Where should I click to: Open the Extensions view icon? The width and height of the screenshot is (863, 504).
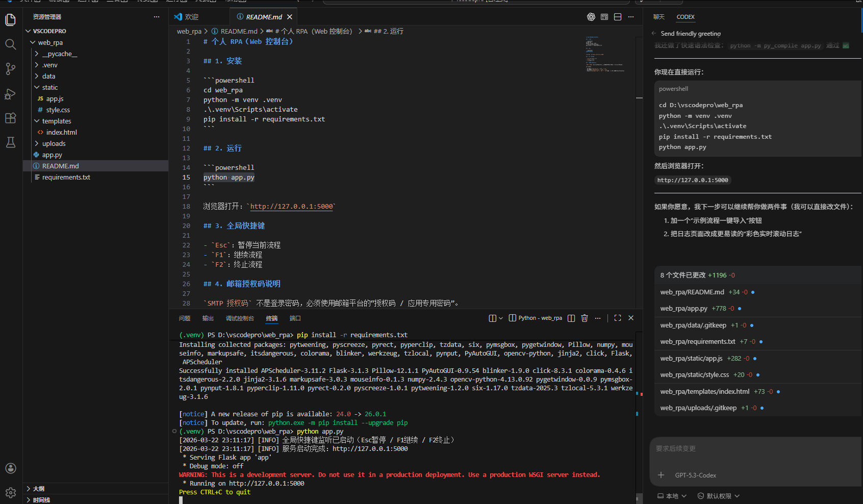(10, 118)
